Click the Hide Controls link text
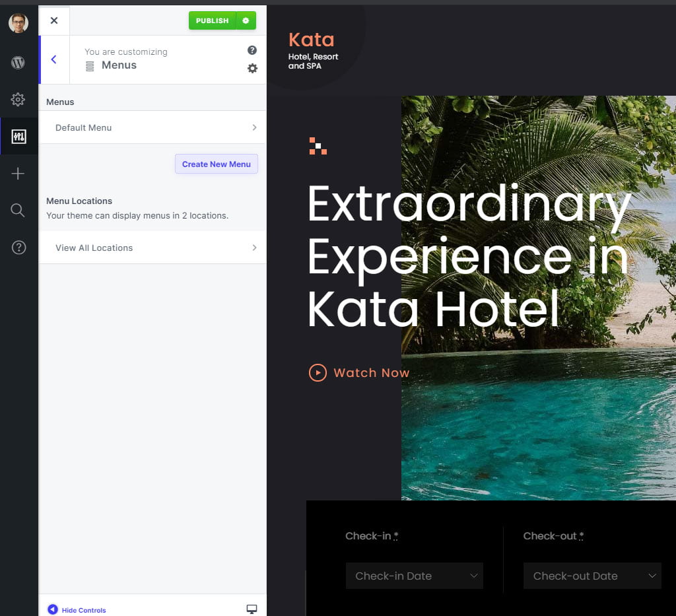The width and height of the screenshot is (676, 616). tap(84, 610)
